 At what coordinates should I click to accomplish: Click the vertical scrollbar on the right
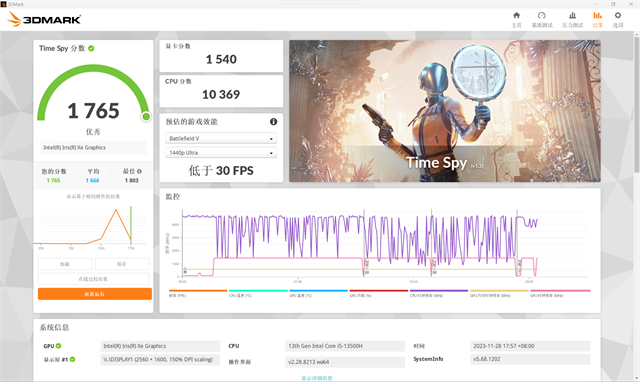636,102
